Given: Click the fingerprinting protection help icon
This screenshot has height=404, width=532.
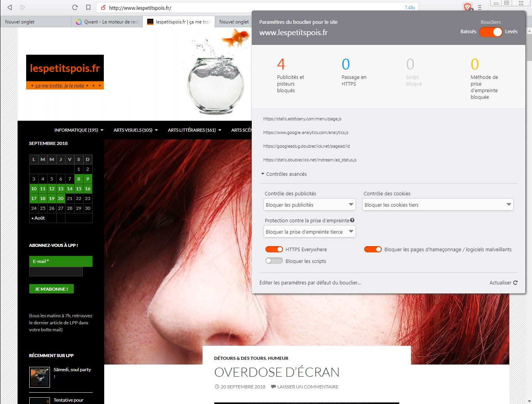Looking at the screenshot, I should 352,220.
